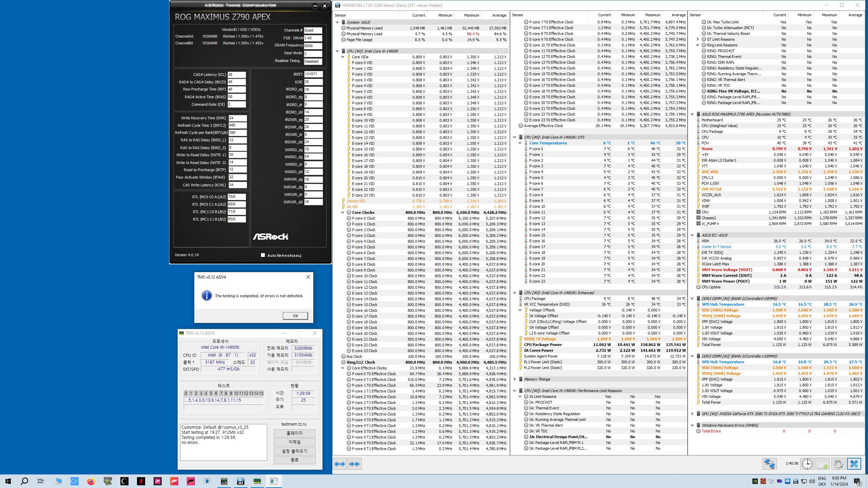Image resolution: width=868 pixels, height=488 pixels.
Task: Close the TM5 completion dialog X
Action: tap(308, 277)
